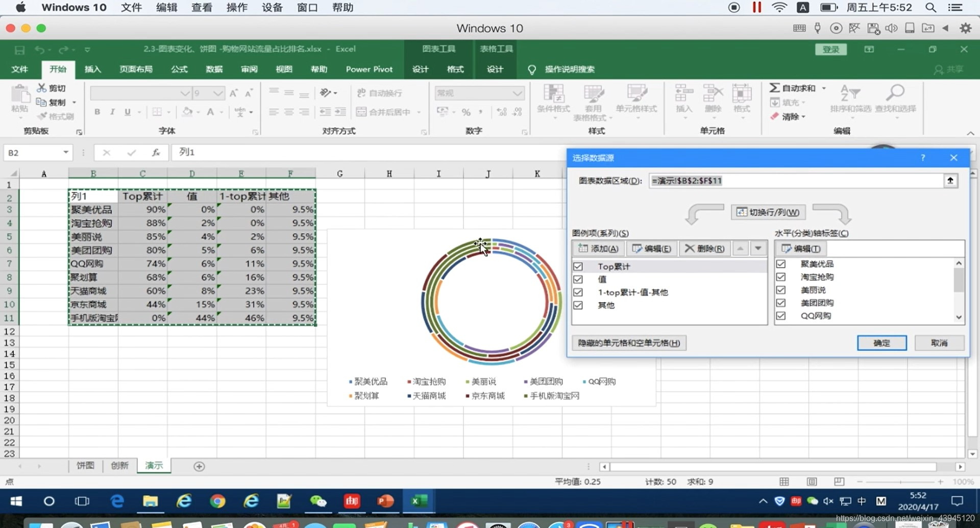Click the zoom slider in status bar
Viewport: 980px width, 528px height.
(x=900, y=482)
